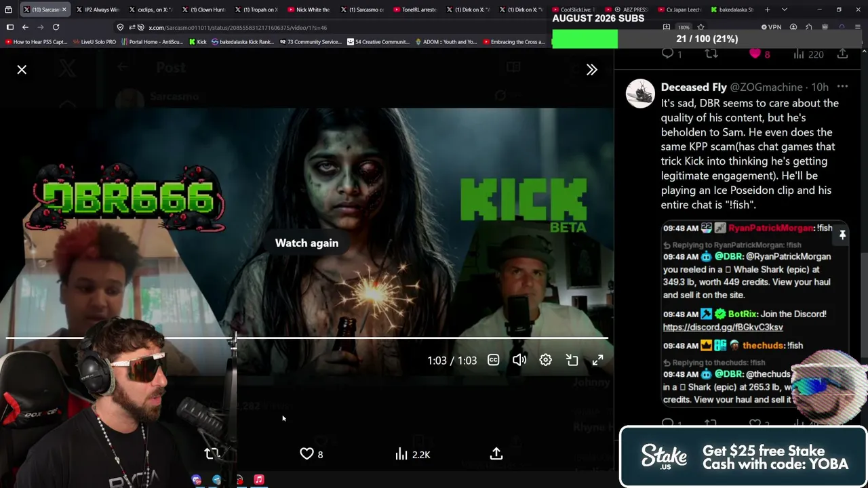Toggle the browser sidebar panel icon
The height and width of the screenshot is (488, 868).
9,27
